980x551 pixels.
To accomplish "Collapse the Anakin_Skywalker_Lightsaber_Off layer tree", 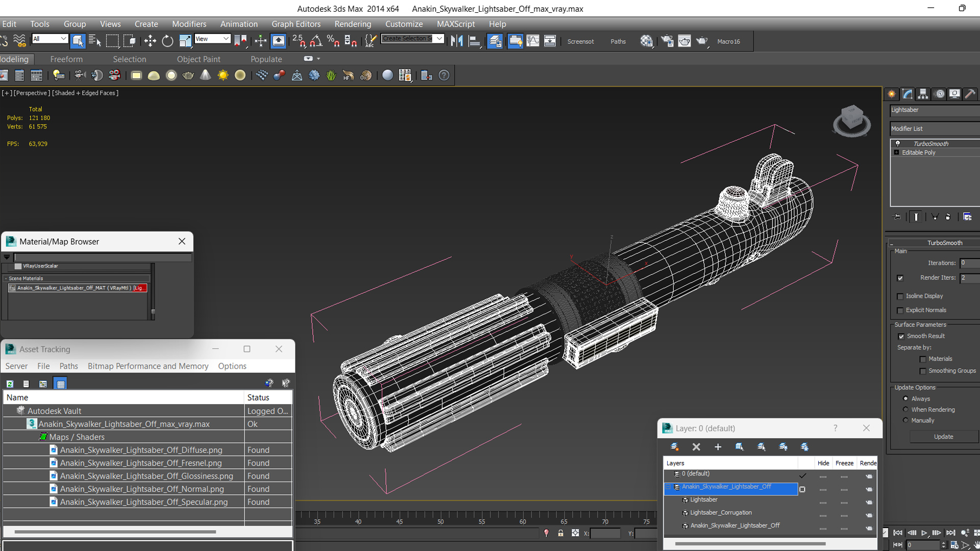I will coord(668,487).
